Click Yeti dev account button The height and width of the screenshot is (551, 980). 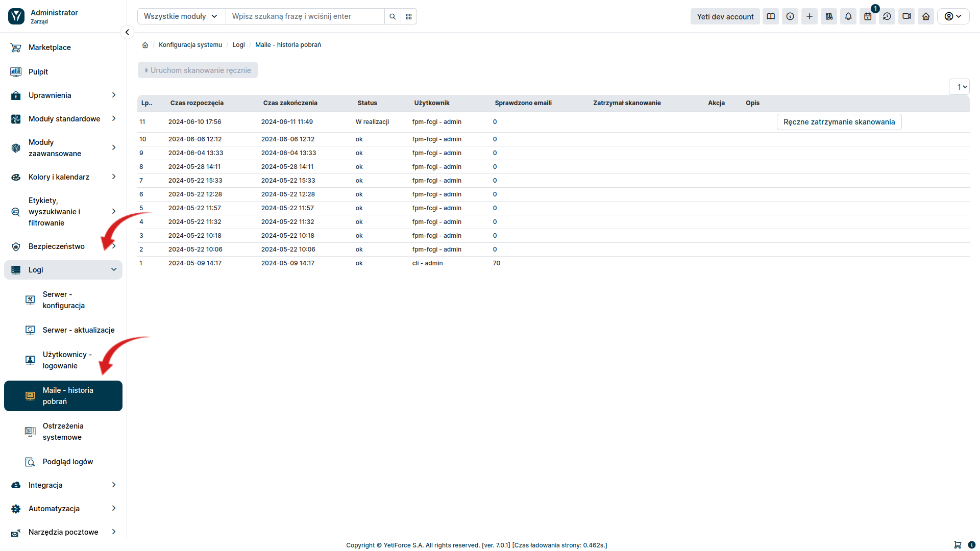tap(725, 16)
